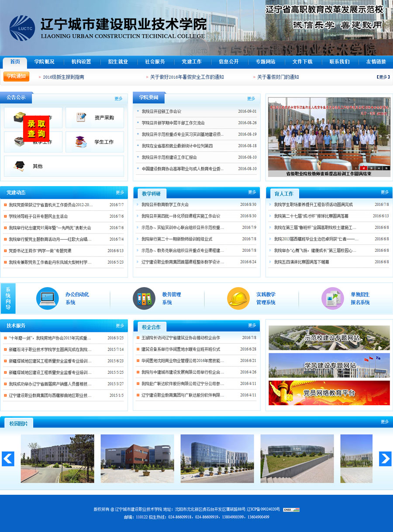Screen dimensions: 393x532
Task: Show next campus photos with right arrow
Action: pyautogui.click(x=385, y=459)
